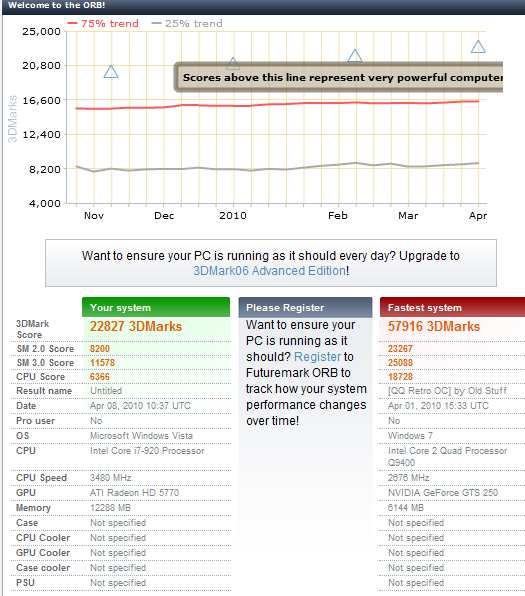Click your CPU score 6366
The height and width of the screenshot is (596, 525).
point(100,377)
